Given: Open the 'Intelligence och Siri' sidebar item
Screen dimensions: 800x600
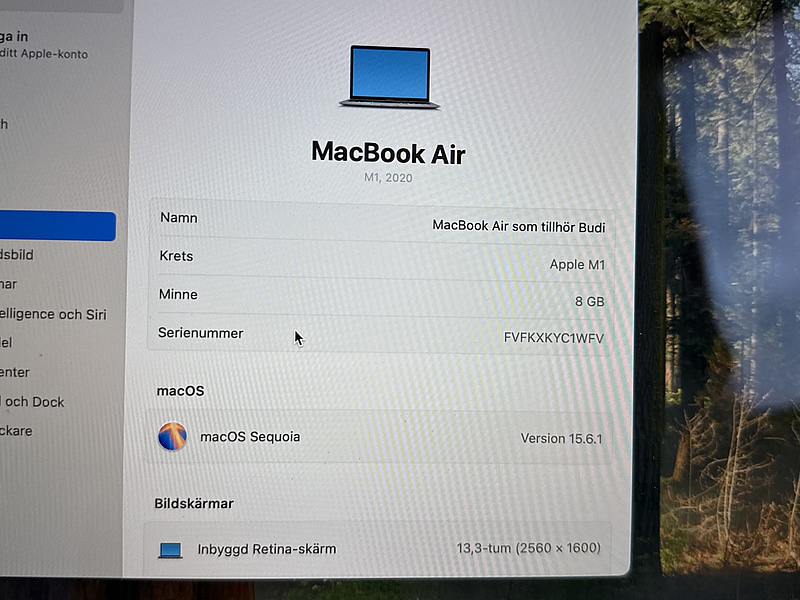Looking at the screenshot, I should click(x=53, y=314).
